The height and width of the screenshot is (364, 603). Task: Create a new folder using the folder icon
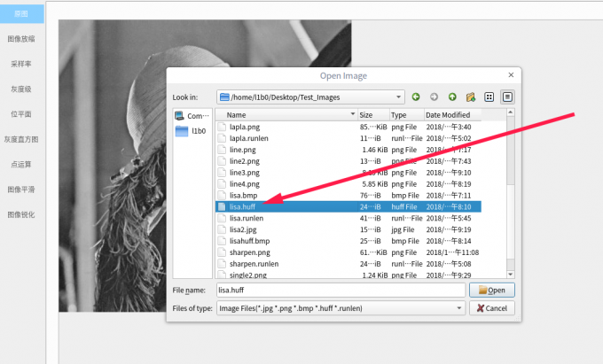pyautogui.click(x=470, y=97)
